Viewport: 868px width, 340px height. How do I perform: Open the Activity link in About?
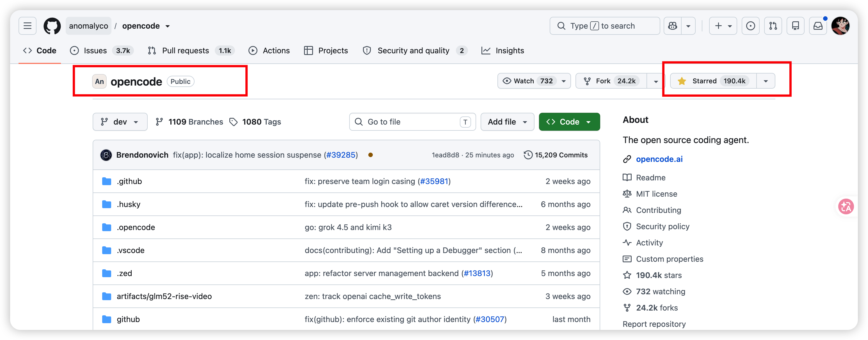coord(649,243)
